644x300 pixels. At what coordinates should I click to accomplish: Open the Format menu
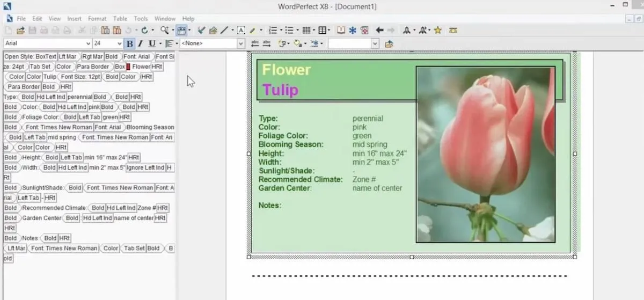[97, 19]
